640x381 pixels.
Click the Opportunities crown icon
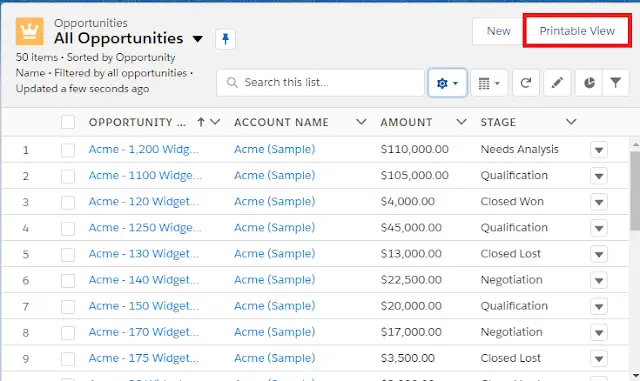point(30,31)
